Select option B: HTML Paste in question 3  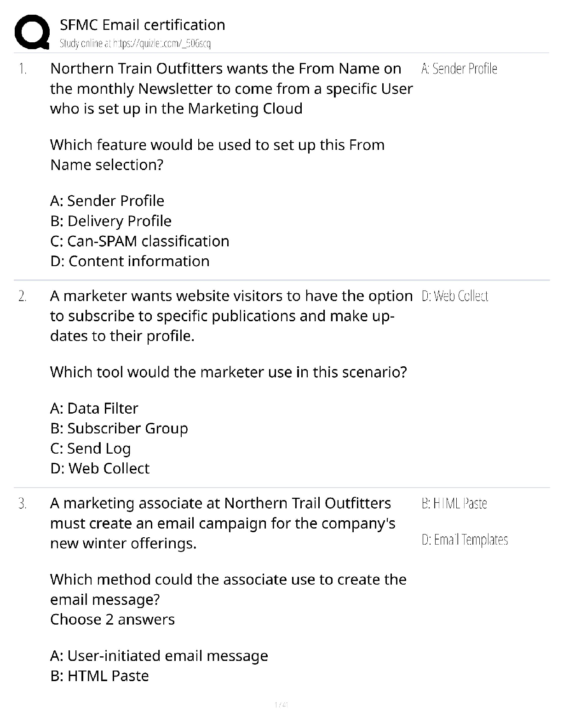99,676
